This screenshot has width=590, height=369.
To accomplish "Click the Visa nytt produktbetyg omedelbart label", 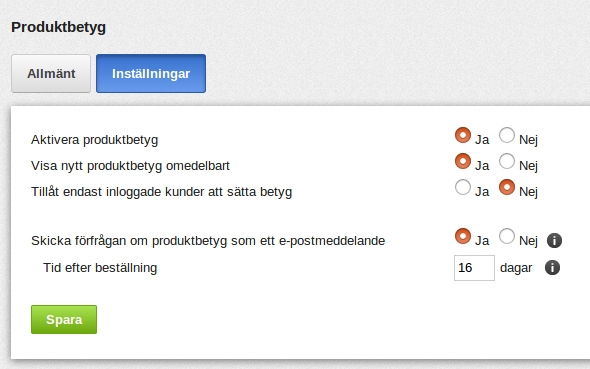I will (130, 166).
